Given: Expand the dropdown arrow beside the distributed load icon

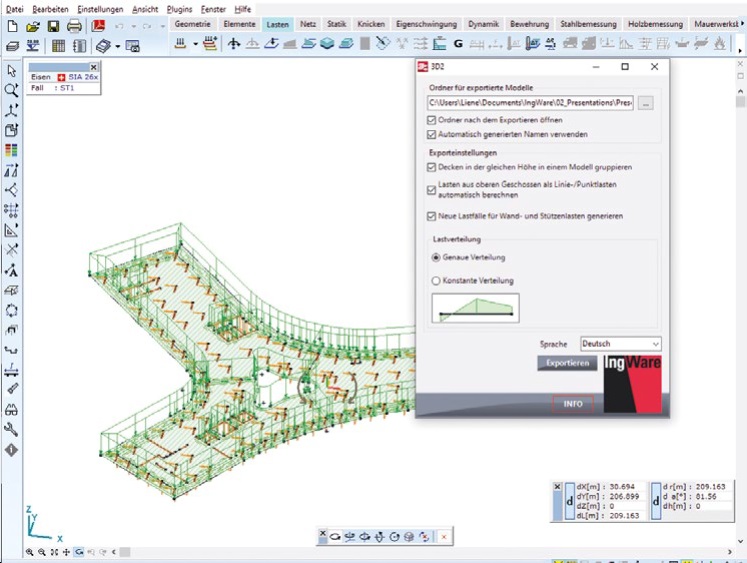Looking at the screenshot, I should click(195, 44).
